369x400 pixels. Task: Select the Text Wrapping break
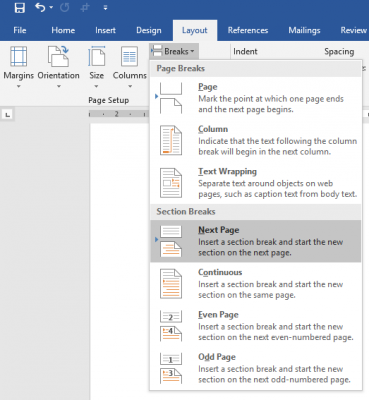click(x=256, y=183)
